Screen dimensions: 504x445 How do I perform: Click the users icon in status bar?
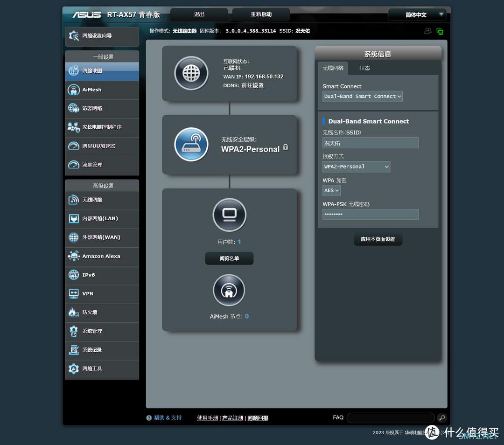coord(428,31)
